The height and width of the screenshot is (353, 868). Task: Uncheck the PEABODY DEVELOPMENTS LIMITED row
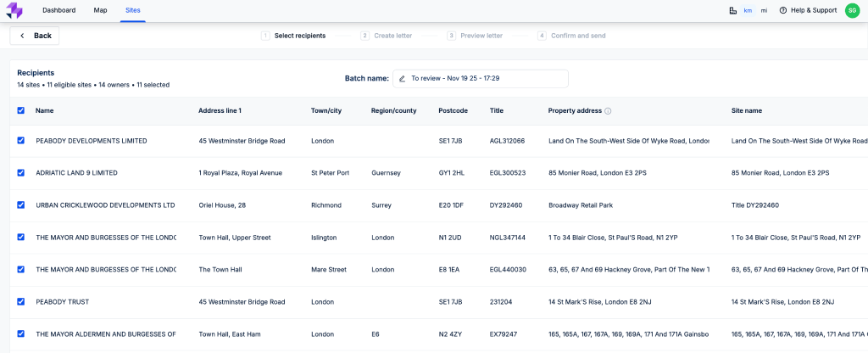[21, 141]
